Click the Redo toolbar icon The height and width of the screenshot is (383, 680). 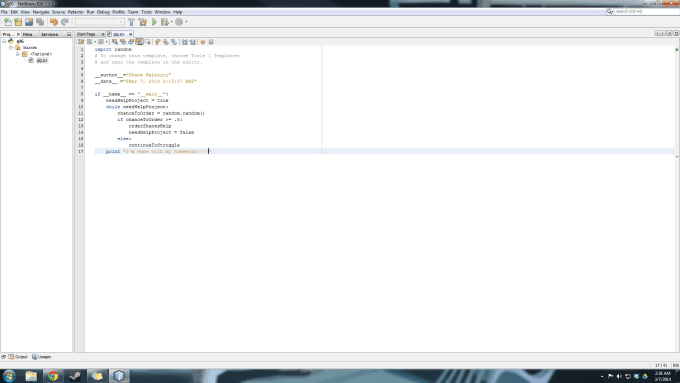[65, 22]
